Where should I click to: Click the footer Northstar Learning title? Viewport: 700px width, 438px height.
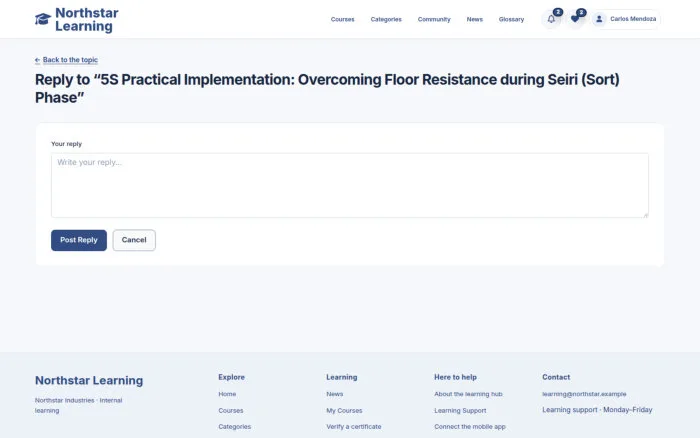(x=89, y=380)
